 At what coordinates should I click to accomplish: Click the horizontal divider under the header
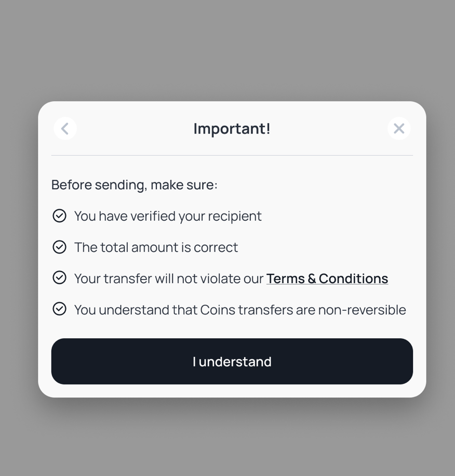click(x=232, y=155)
